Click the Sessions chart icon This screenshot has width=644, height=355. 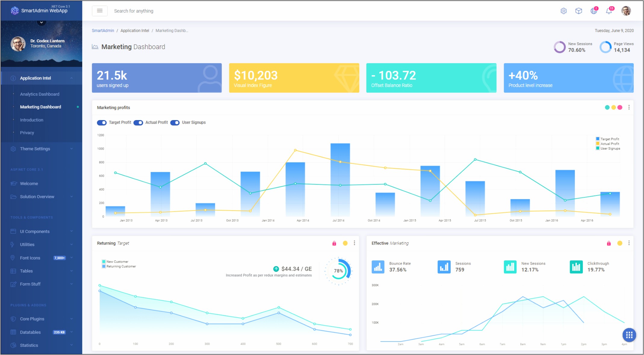(444, 267)
